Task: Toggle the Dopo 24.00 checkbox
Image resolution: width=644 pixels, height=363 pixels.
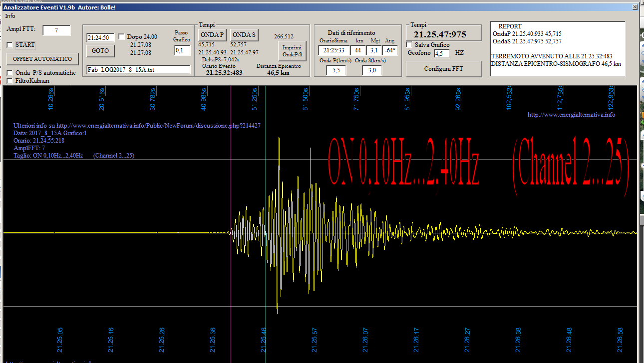Action: (121, 37)
